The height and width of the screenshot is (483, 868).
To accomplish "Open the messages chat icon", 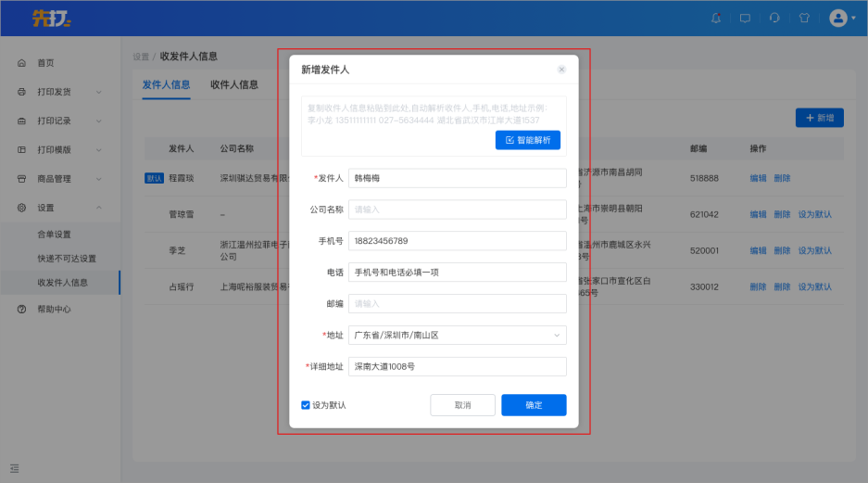I will tap(745, 18).
